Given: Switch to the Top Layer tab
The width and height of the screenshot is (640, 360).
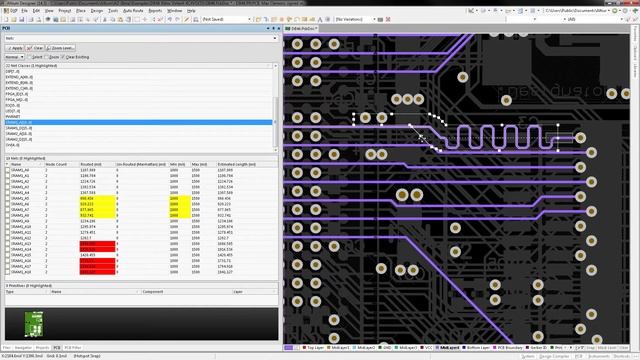Looking at the screenshot, I should click(x=313, y=348).
